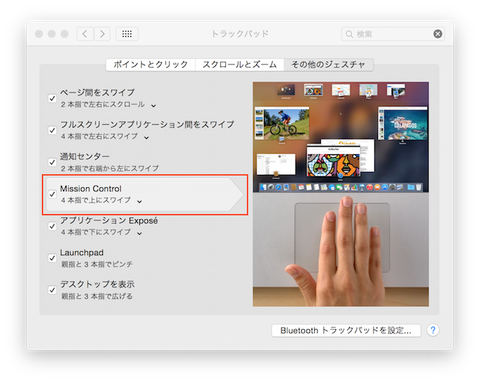Click the デスクトップを表示 label
Image resolution: width=480 pixels, height=382 pixels.
(x=97, y=284)
